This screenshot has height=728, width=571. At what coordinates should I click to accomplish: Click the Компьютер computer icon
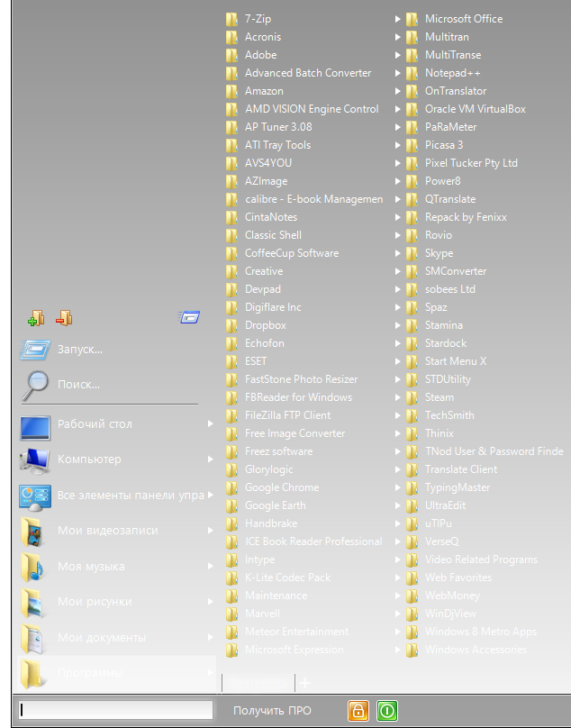coord(35,460)
